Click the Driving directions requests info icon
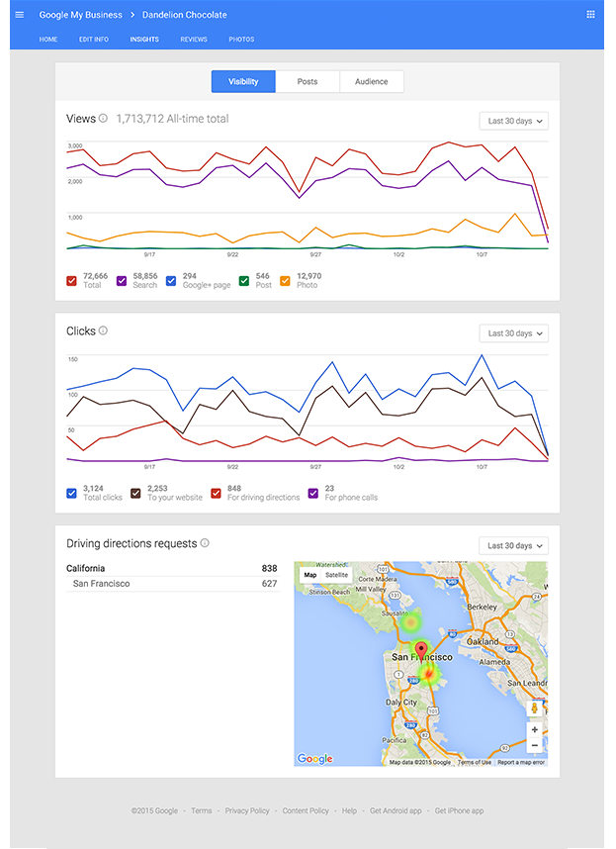 pos(205,543)
